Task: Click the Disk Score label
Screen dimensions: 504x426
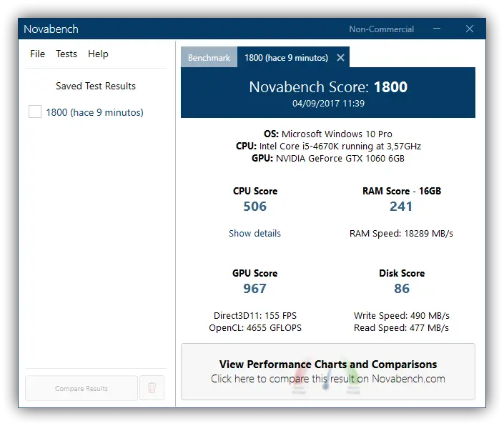Action: (402, 273)
